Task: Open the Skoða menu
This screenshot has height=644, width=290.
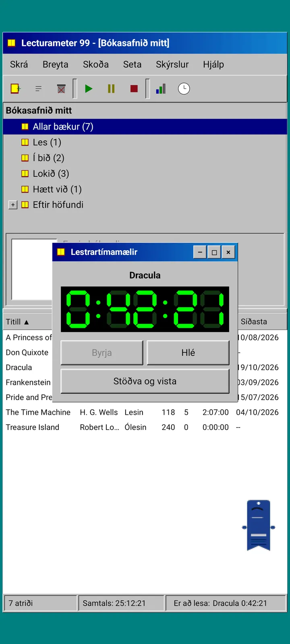Action: point(96,64)
